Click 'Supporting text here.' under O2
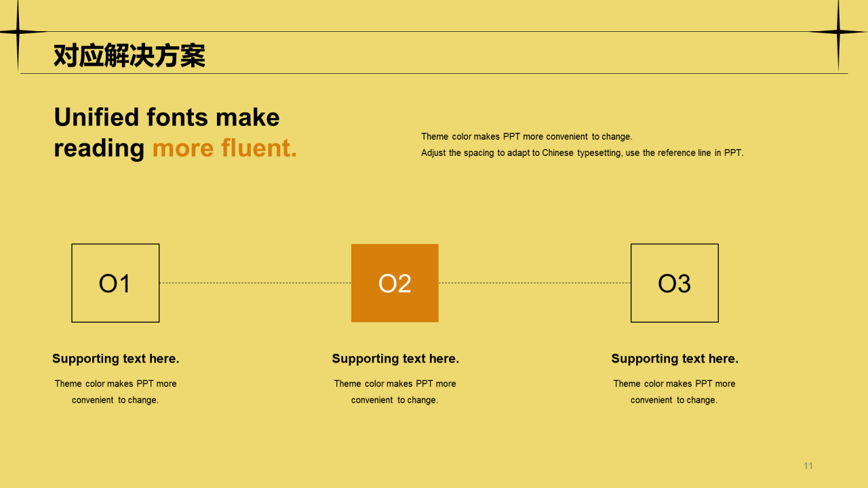The image size is (868, 488). pyautogui.click(x=395, y=359)
